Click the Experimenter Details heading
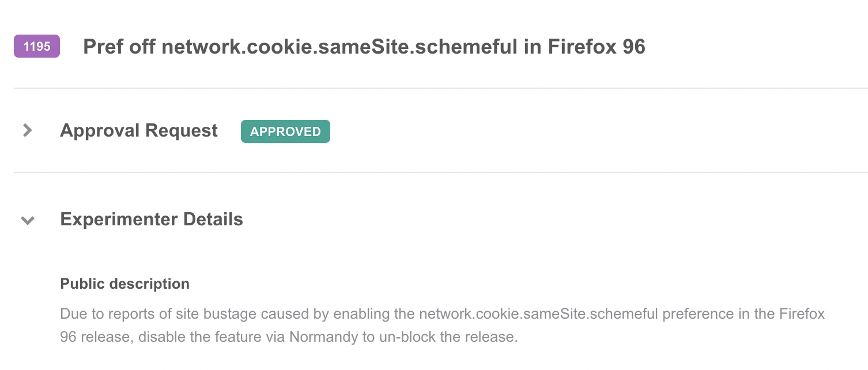 tap(152, 220)
